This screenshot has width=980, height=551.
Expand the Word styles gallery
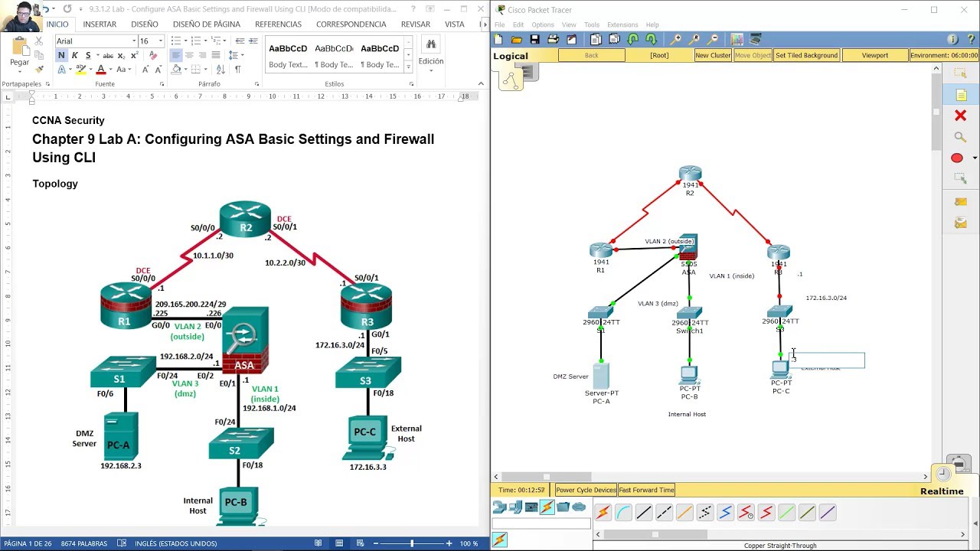point(407,66)
